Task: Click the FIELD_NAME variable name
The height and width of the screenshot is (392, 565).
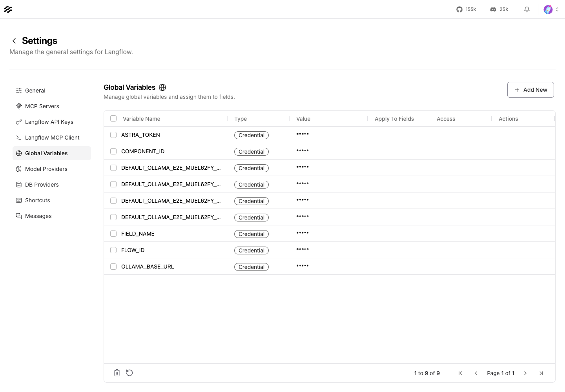Action: pos(138,234)
